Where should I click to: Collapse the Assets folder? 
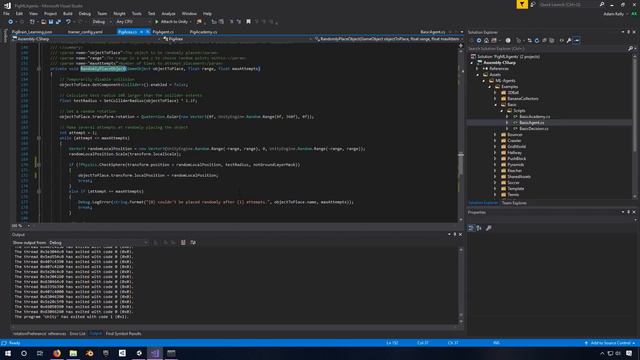(478, 75)
